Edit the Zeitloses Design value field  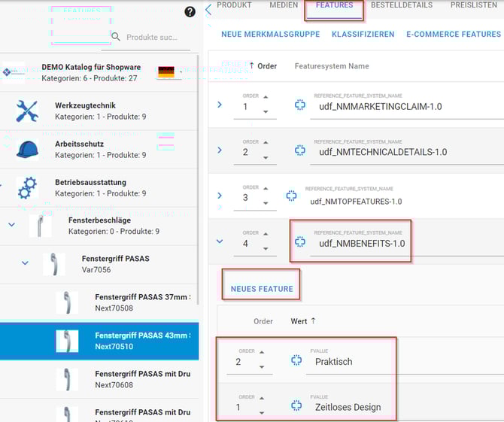coord(405,407)
